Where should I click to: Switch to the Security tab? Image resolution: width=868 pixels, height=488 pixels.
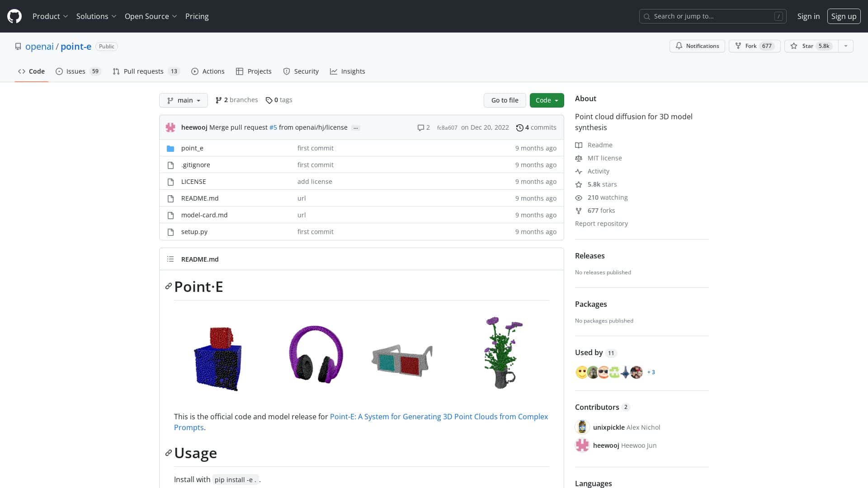tap(301, 71)
